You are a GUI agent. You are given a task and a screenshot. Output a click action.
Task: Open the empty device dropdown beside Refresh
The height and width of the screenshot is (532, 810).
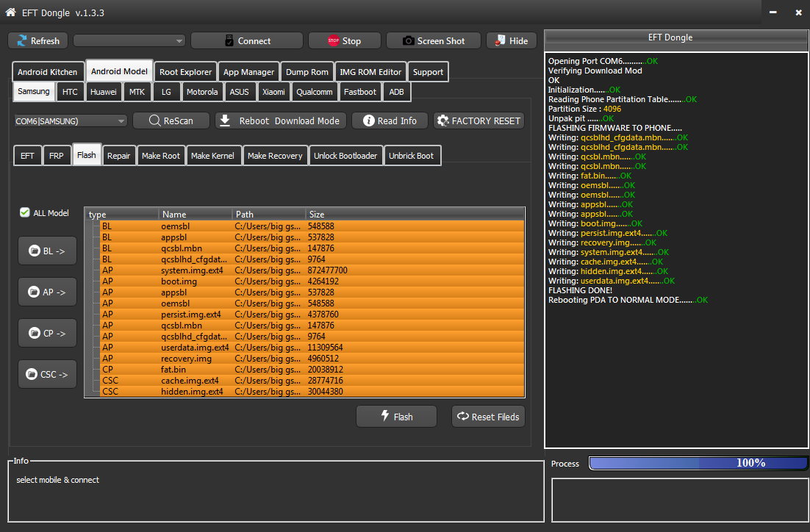pos(129,41)
